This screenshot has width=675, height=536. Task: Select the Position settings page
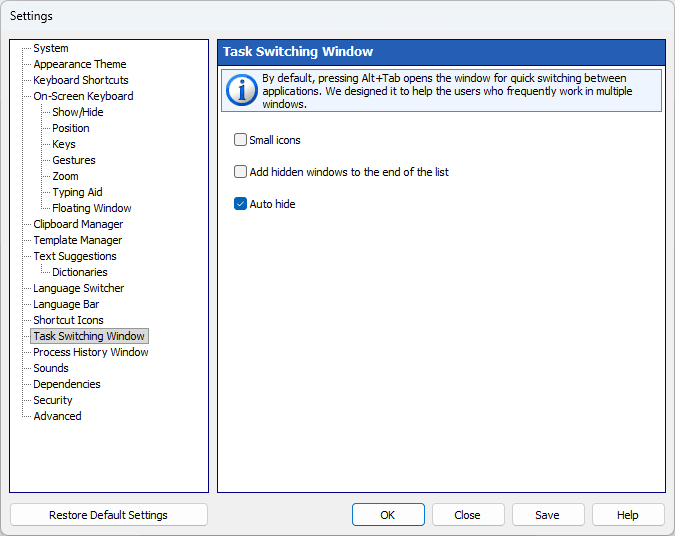(71, 128)
